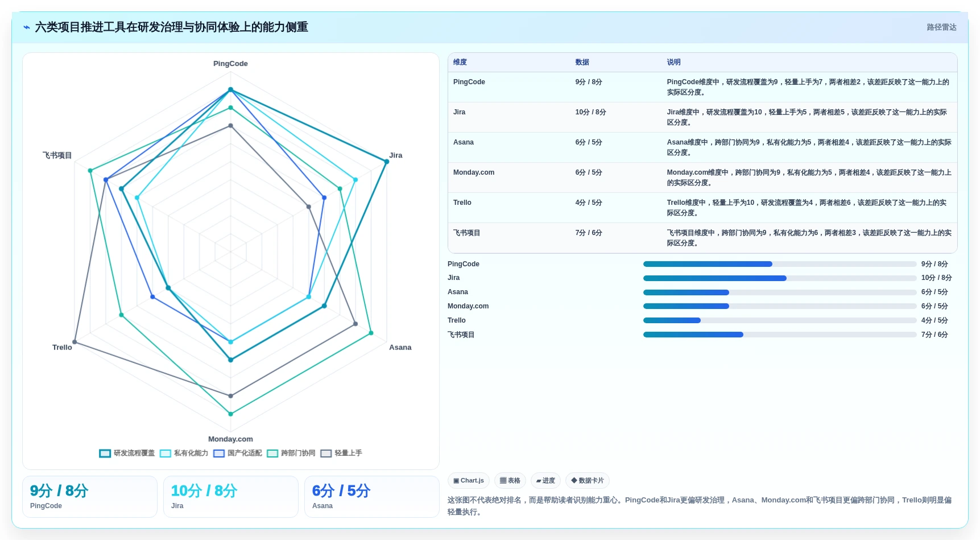Screen dimensions: 980x540
Task: Toggle the 轻量上手 legend series
Action: [341, 454]
